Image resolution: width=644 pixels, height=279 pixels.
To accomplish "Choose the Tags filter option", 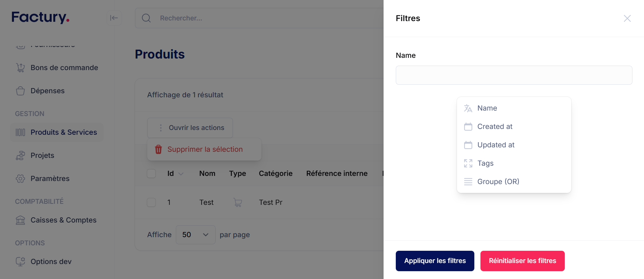I will 485,163.
